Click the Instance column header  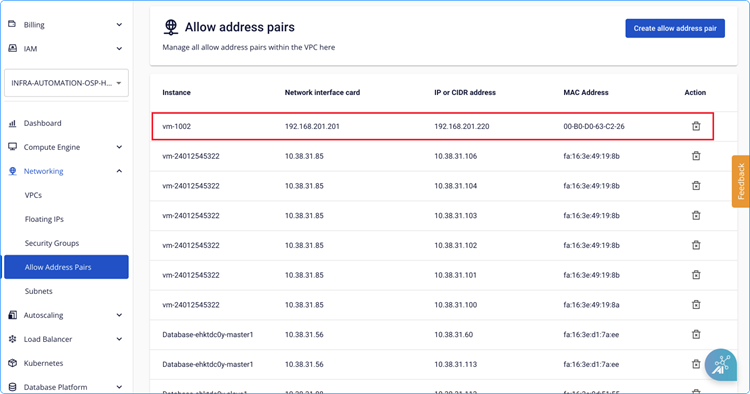[x=176, y=92]
